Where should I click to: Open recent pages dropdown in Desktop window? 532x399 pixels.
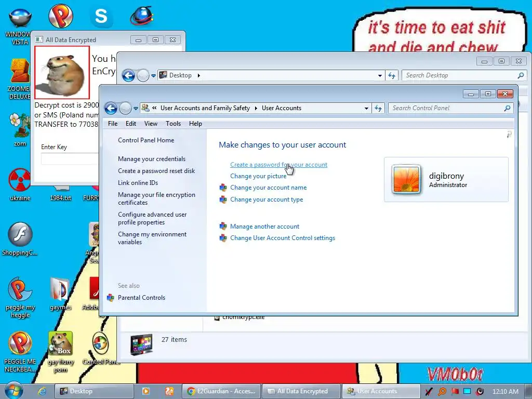click(153, 76)
